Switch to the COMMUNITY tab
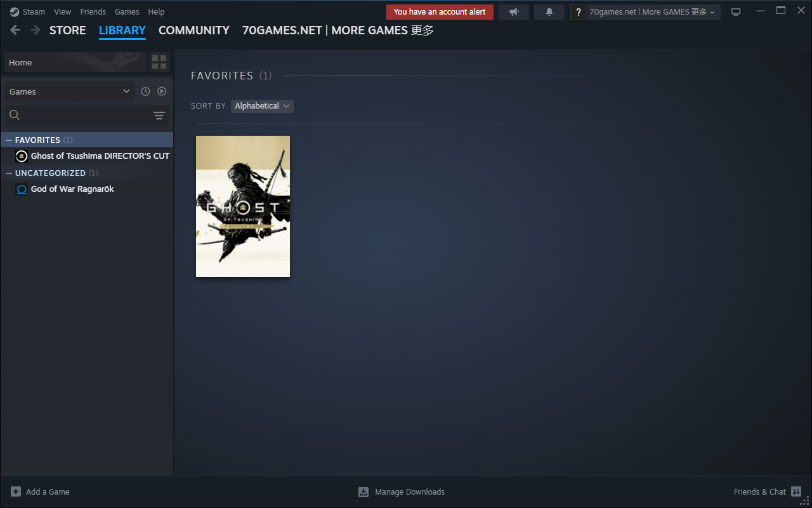812x508 pixels. point(194,30)
